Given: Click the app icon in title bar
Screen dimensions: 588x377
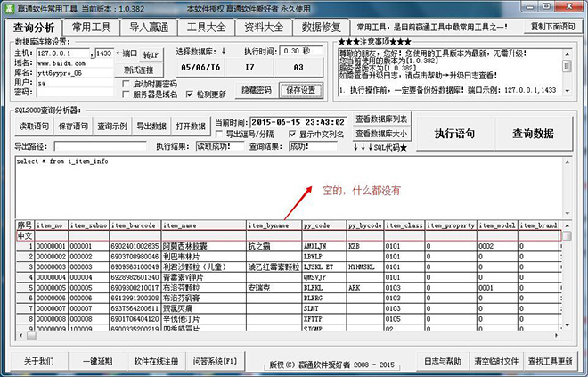Looking at the screenshot, I should [x=11, y=8].
